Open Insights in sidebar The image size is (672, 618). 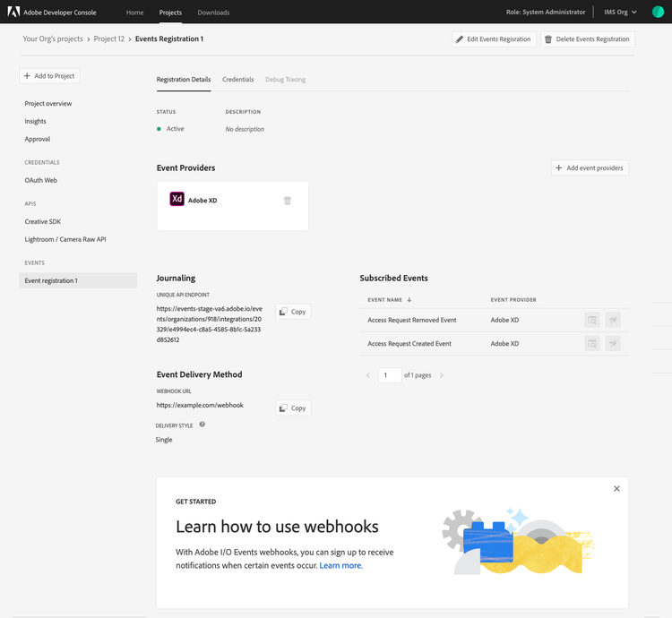coord(36,121)
